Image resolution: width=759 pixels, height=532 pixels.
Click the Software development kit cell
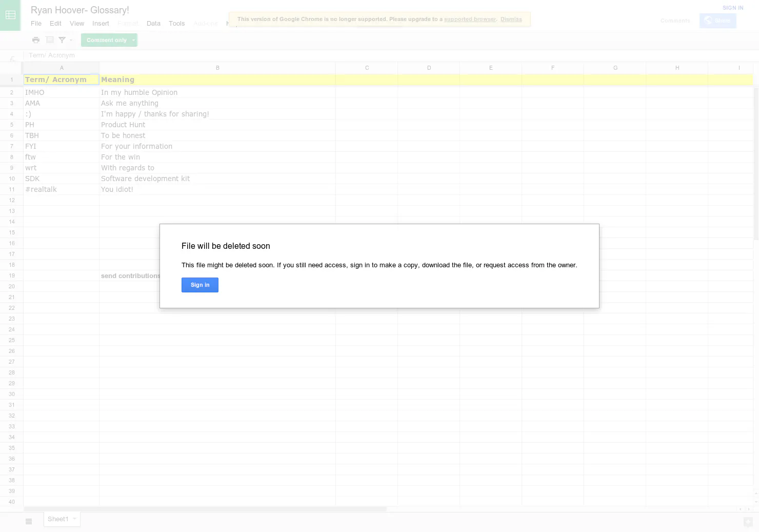pyautogui.click(x=217, y=179)
